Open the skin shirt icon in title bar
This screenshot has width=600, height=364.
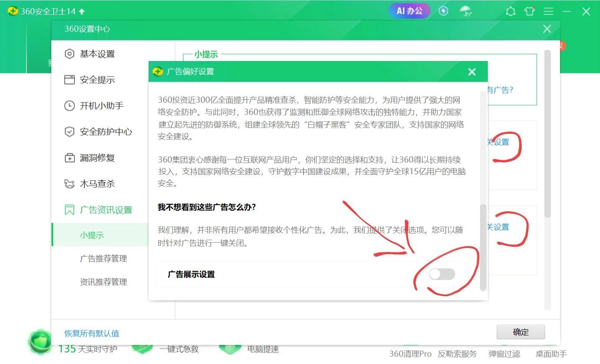[x=530, y=11]
